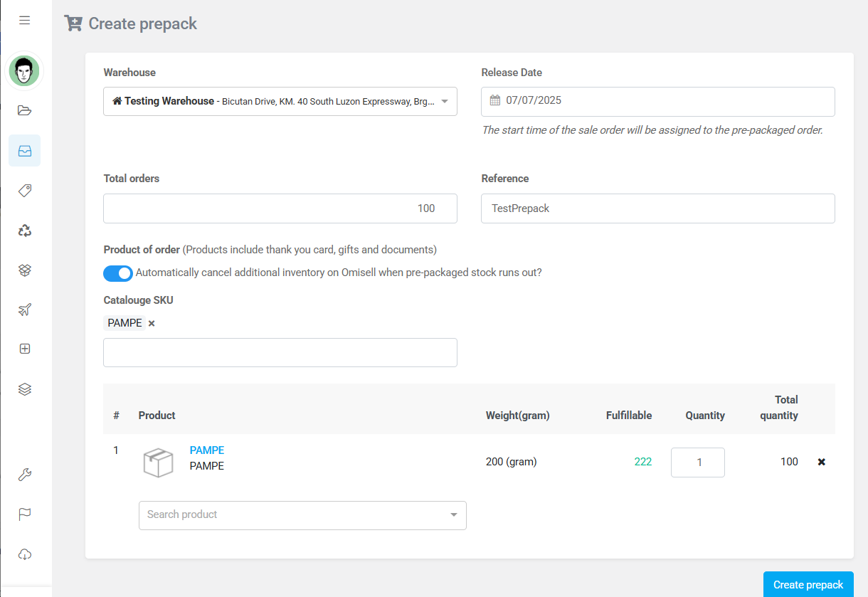This screenshot has height=597, width=868.
Task: Click the cloud download sidebar icon
Action: coord(25,554)
